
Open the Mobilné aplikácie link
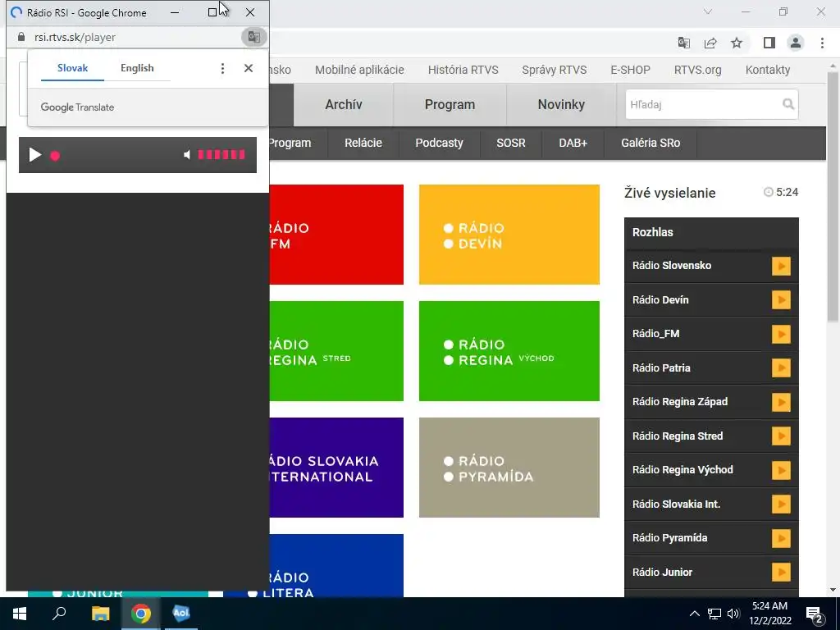(359, 71)
